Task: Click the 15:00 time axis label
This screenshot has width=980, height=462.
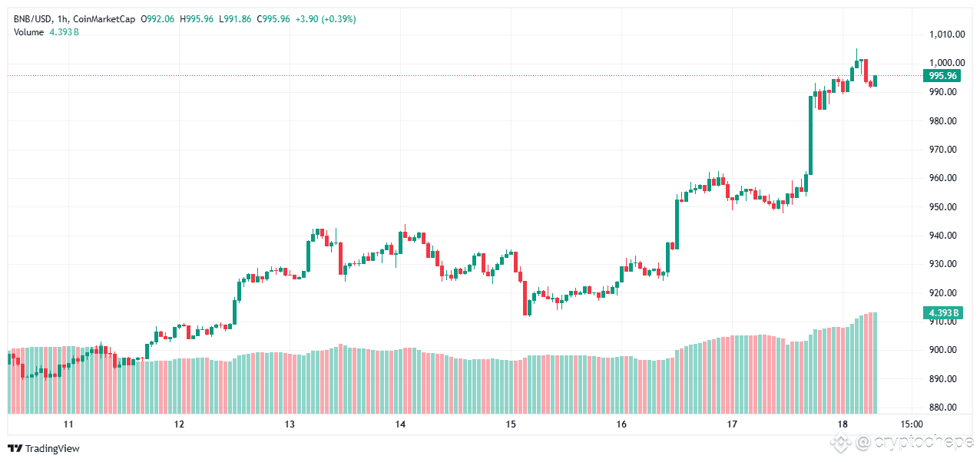Action: tap(912, 424)
